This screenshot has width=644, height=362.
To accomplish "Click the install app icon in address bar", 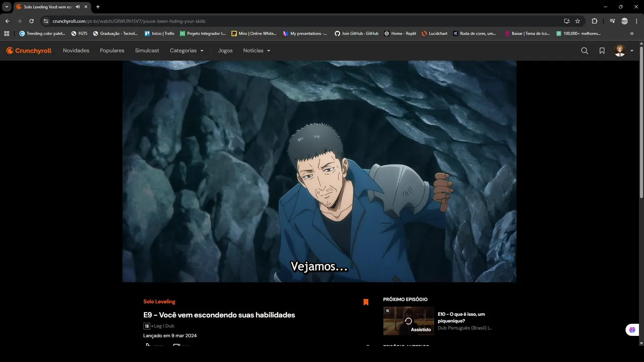I will [567, 21].
